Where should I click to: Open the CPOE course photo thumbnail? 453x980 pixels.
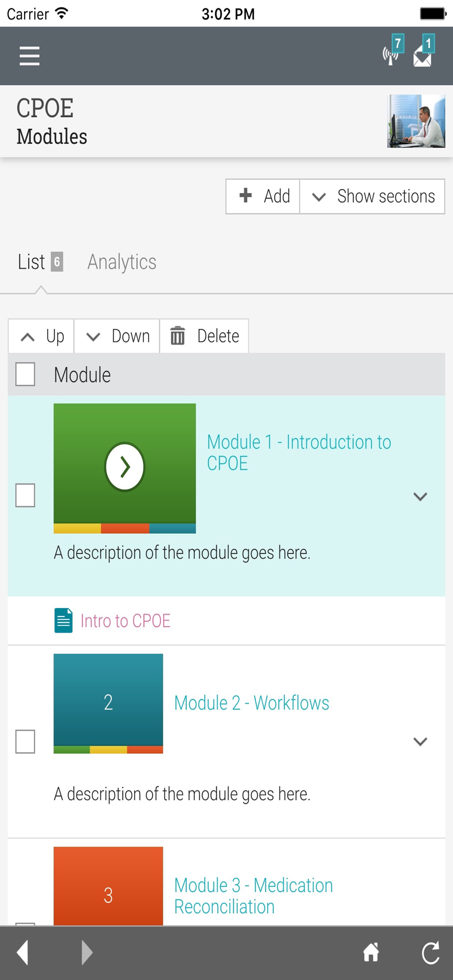pyautogui.click(x=416, y=121)
